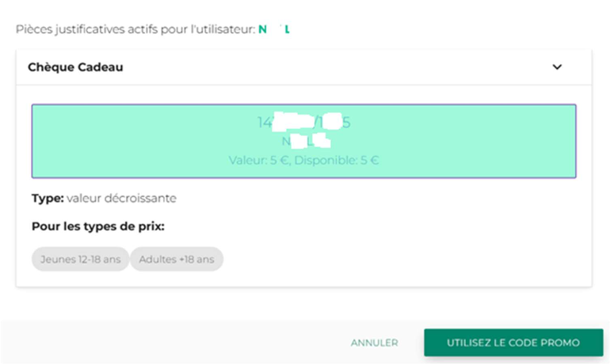Click the grey footer bar left of ANNULER
The image size is (610, 364).
(158, 343)
